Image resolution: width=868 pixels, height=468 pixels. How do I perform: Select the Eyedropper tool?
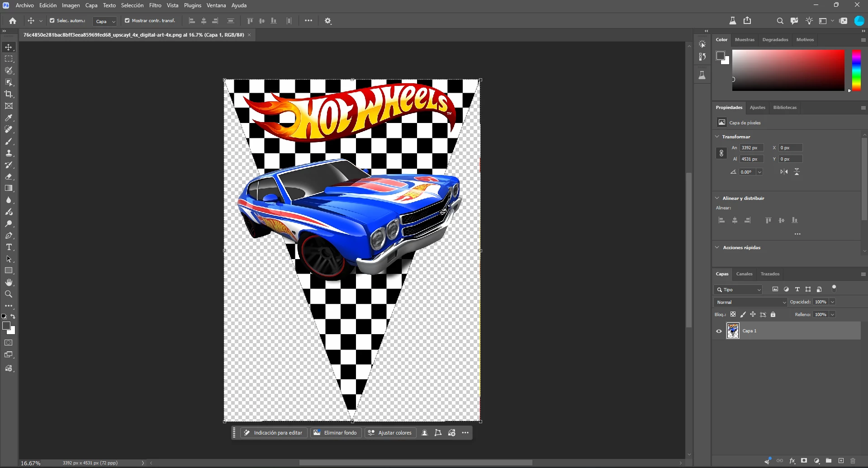(9, 118)
